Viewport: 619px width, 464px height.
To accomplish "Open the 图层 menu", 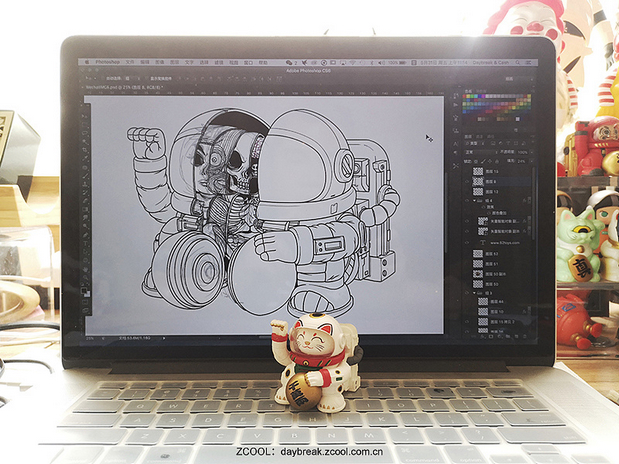I will [x=174, y=62].
